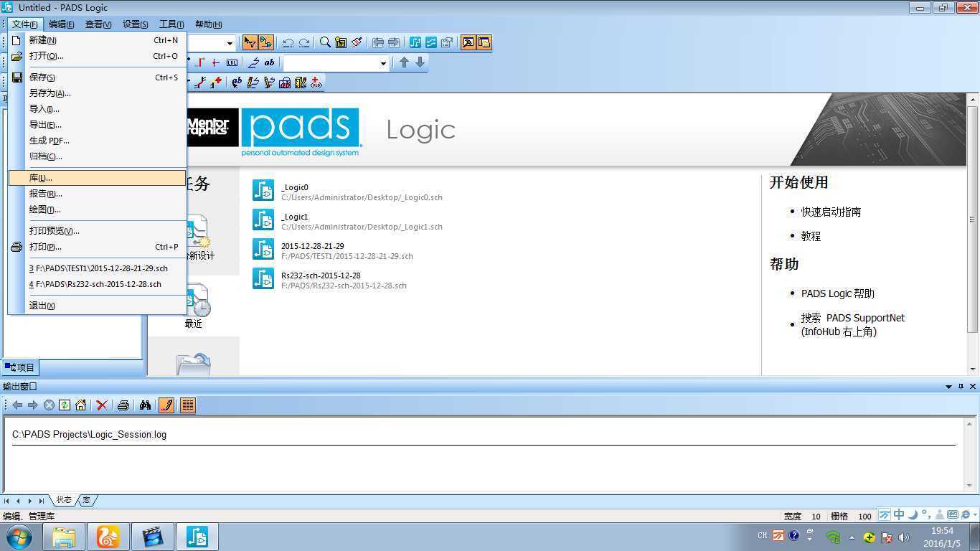Click the Previous View arrow icon
The image size is (980, 551).
[377, 42]
